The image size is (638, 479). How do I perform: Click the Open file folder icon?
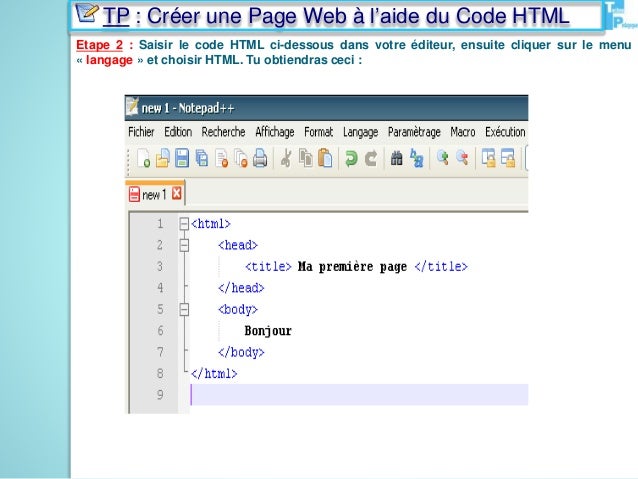163,158
